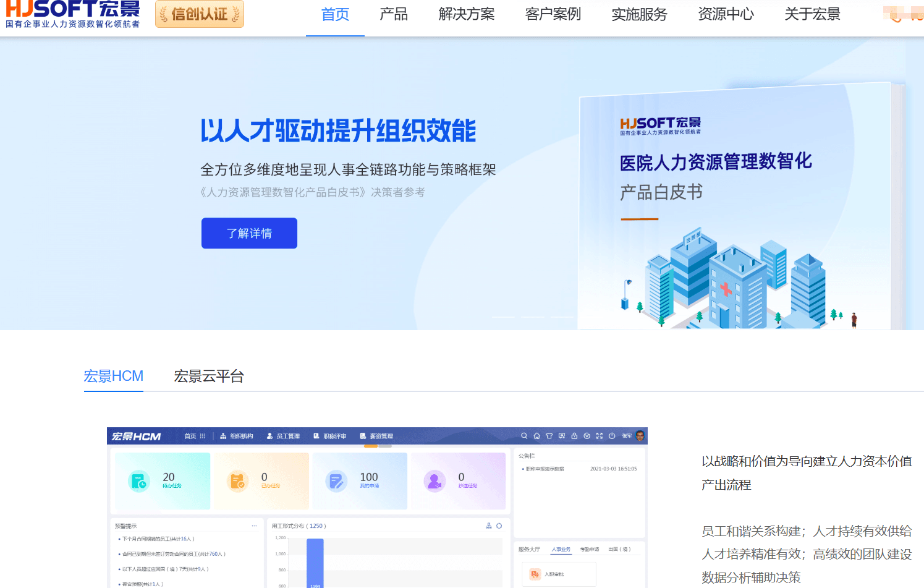This screenshot has height=588, width=924.
Task: Click the lock icon in HCM header
Action: click(x=574, y=436)
